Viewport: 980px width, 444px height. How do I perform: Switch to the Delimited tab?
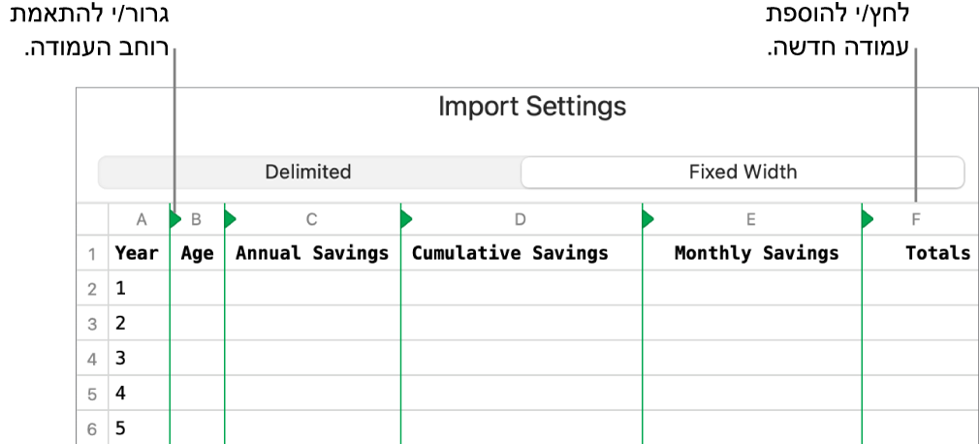point(308,173)
